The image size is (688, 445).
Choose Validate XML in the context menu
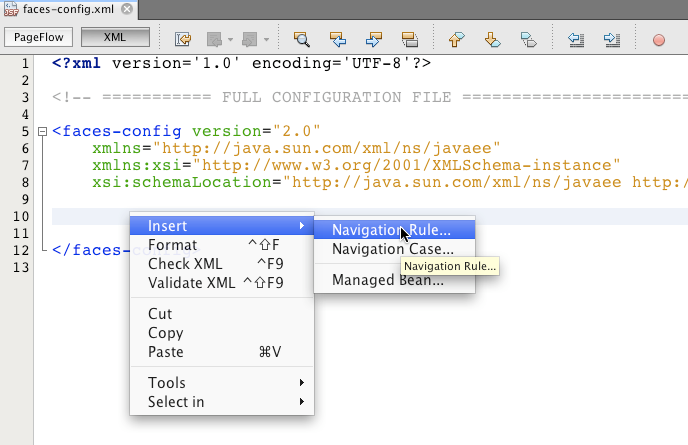click(x=191, y=283)
